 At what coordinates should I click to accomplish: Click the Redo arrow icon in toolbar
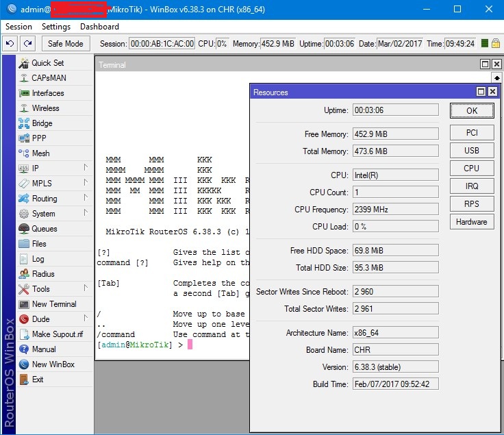point(27,43)
